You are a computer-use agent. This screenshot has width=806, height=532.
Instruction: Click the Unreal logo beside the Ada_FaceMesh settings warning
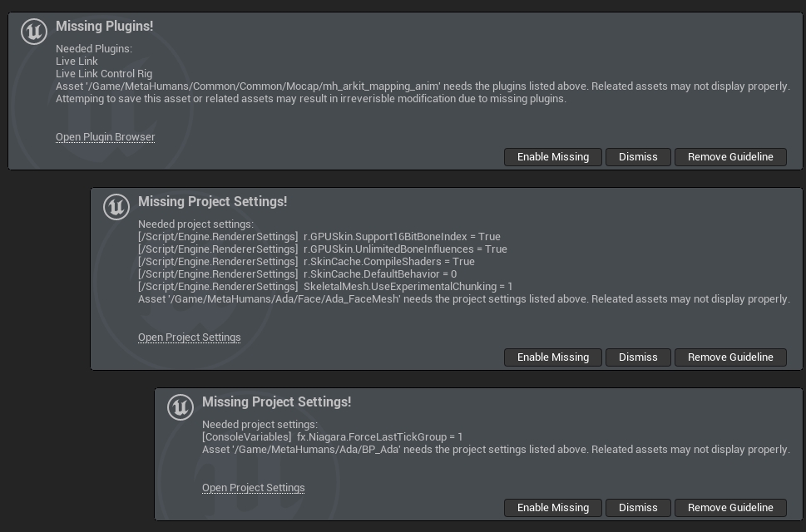pyautogui.click(x=116, y=207)
